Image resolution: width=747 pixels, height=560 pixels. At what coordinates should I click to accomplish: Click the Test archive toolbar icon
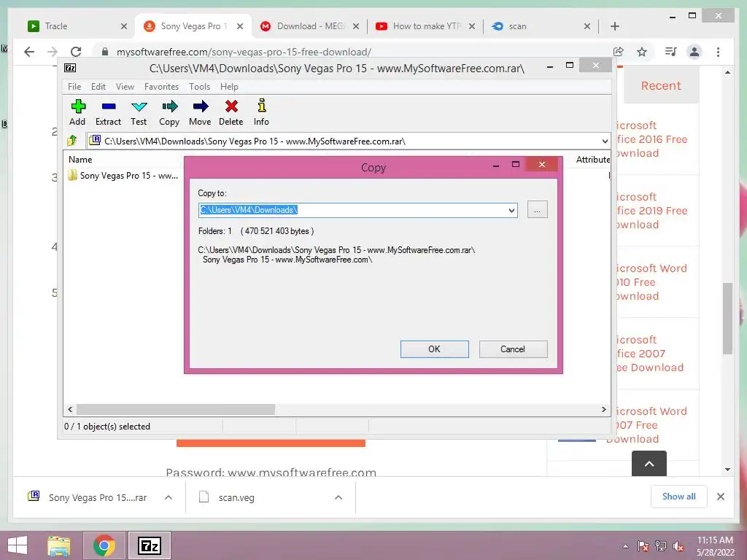[x=139, y=112]
